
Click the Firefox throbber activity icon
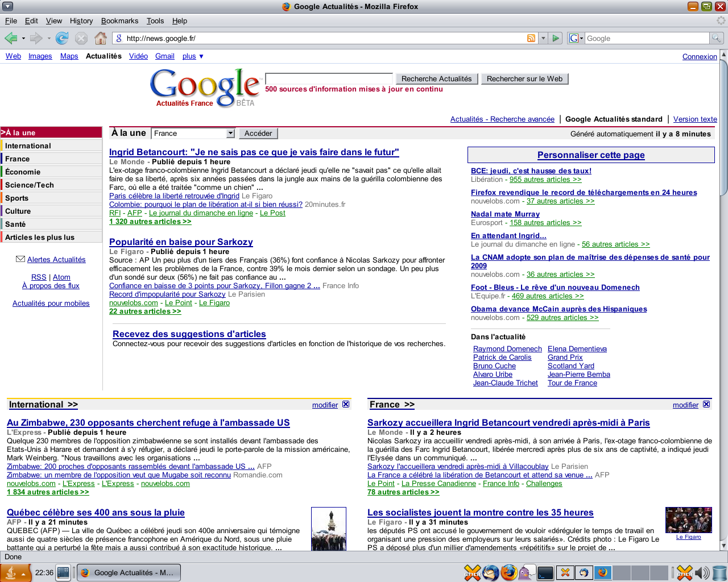721,20
